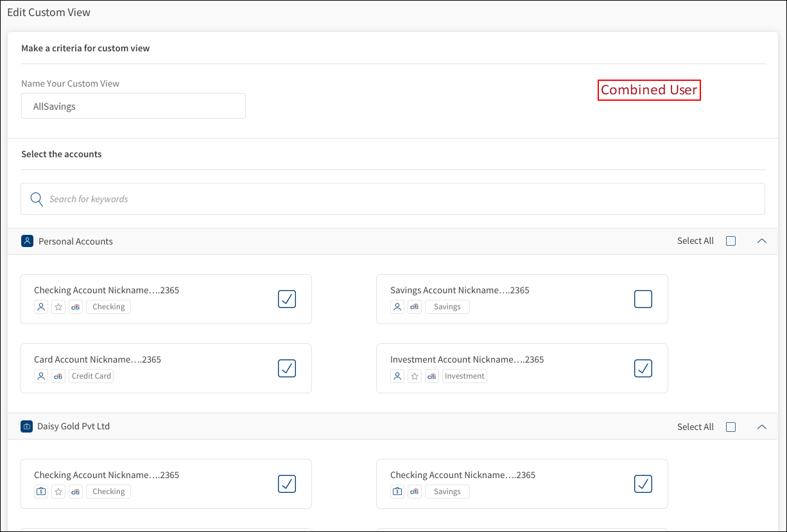Screen dimensions: 787x532
Task: Uncheck the Investment Account Nickname checkbox
Action: pyautogui.click(x=643, y=368)
